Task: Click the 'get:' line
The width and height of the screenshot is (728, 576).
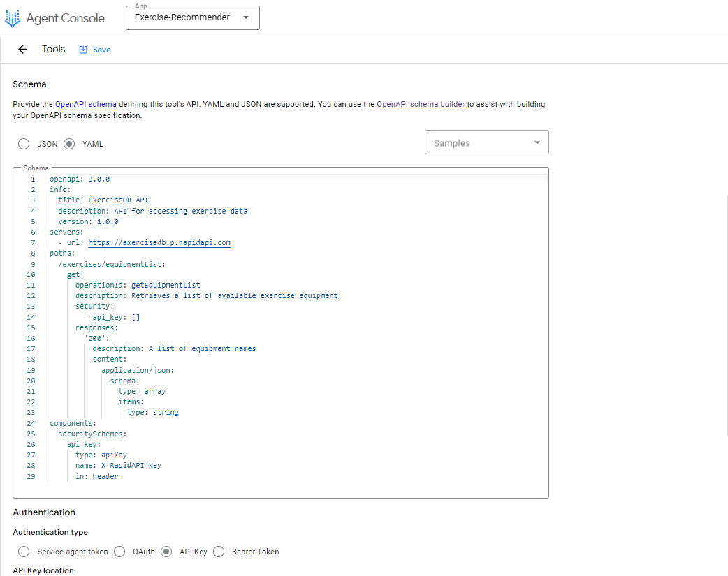Action: point(75,275)
